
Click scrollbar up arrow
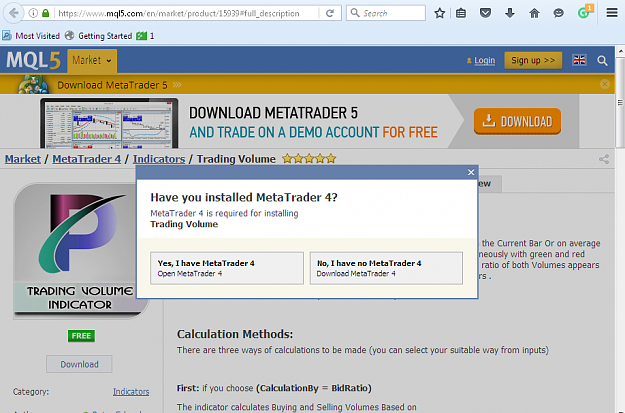coord(621,52)
